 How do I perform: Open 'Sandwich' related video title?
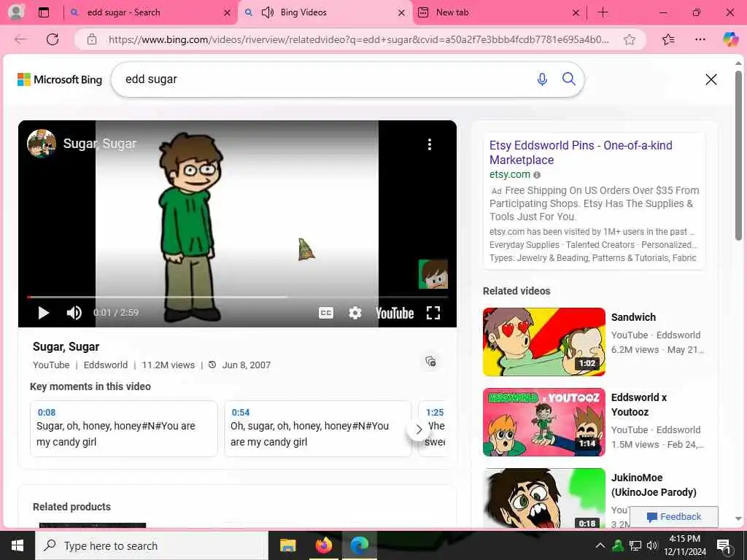(633, 317)
